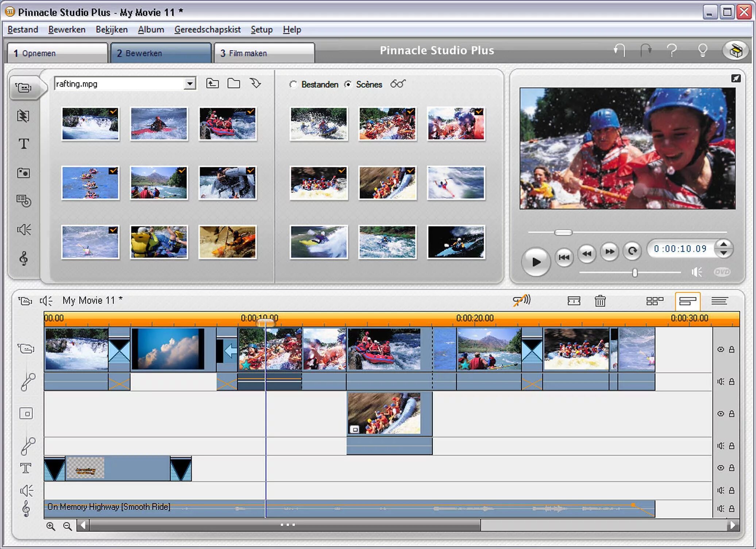Open the Sound Effects album section

point(23,230)
